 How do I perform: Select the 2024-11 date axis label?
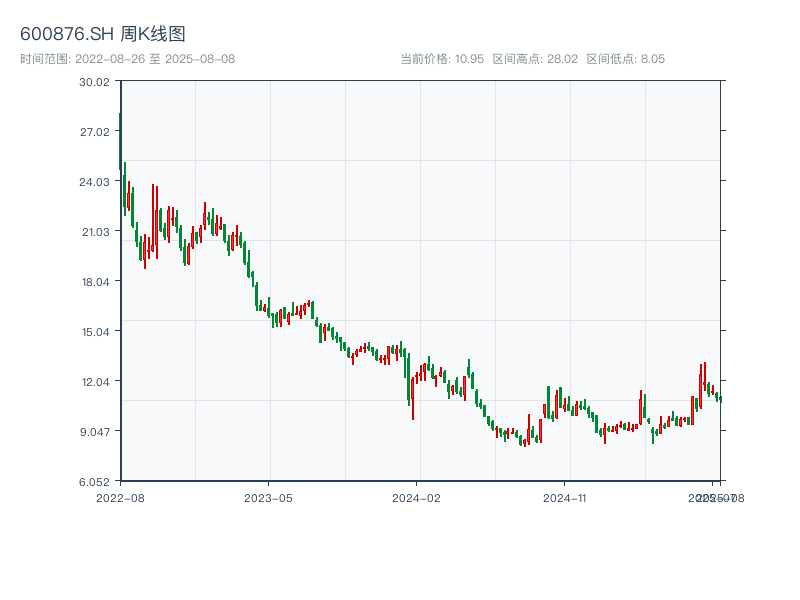tap(565, 497)
